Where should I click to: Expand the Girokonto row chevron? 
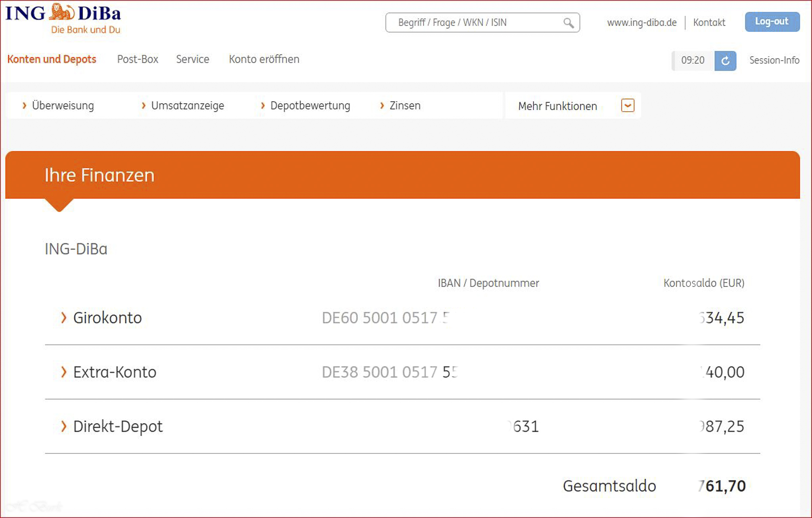(x=63, y=318)
